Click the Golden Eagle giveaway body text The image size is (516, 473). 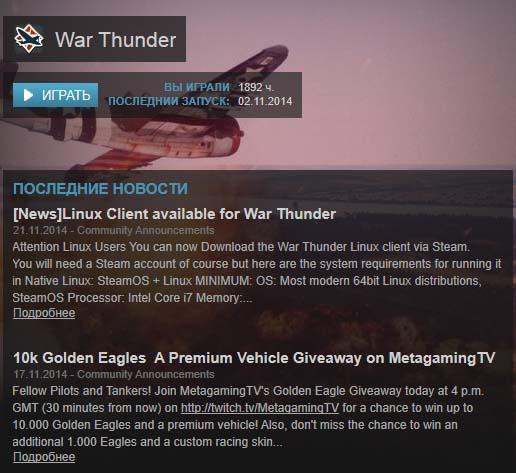pyautogui.click(x=248, y=416)
